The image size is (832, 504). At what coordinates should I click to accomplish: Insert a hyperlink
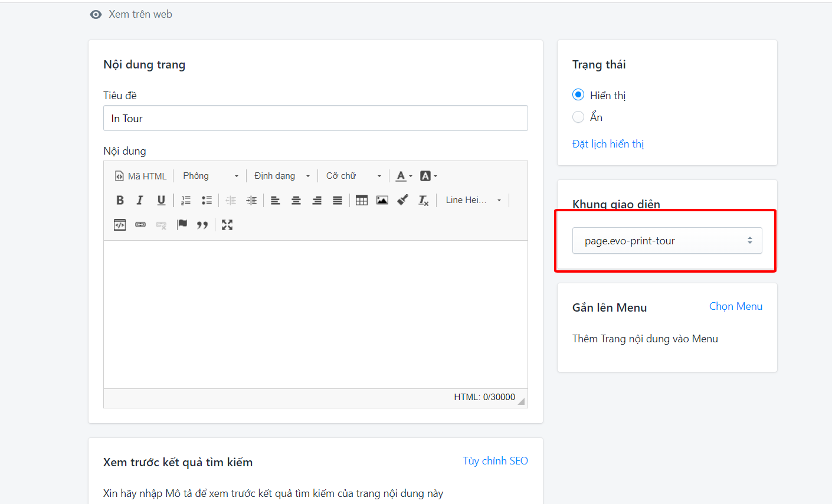pos(140,224)
